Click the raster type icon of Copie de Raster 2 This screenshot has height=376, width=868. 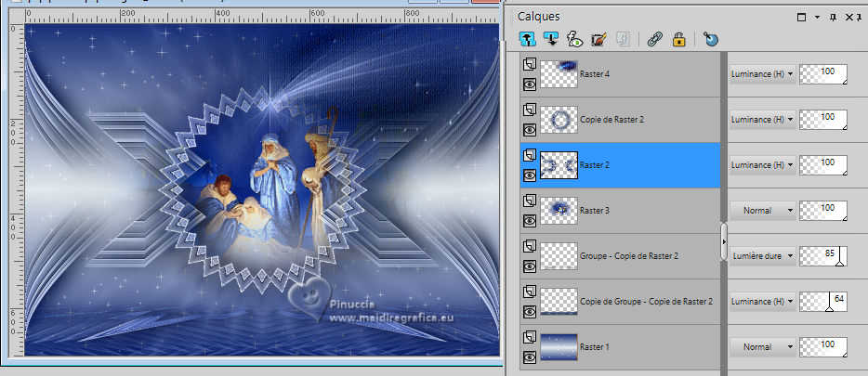(x=530, y=110)
